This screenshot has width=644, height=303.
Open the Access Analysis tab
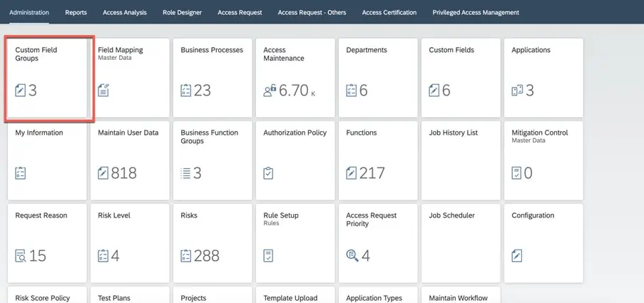125,12
